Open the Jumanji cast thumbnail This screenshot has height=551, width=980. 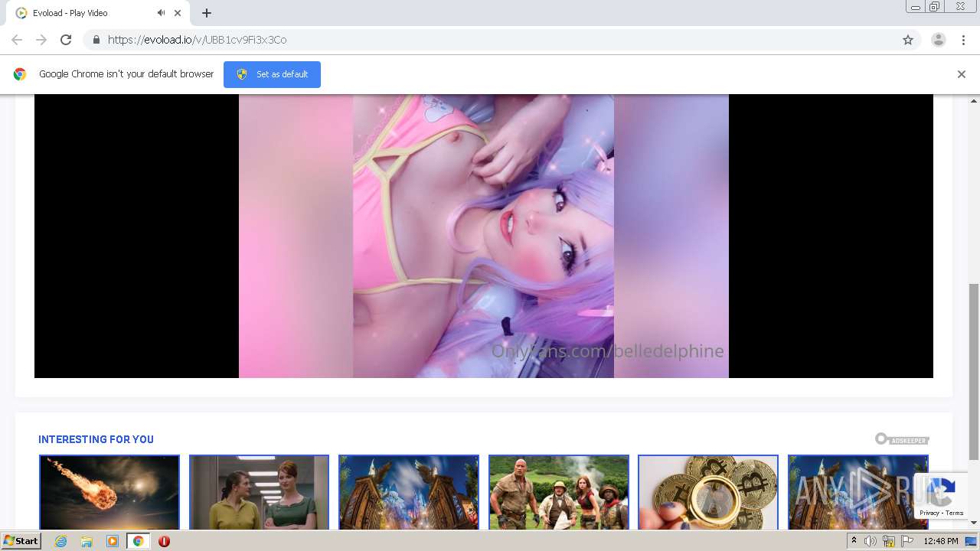point(559,492)
